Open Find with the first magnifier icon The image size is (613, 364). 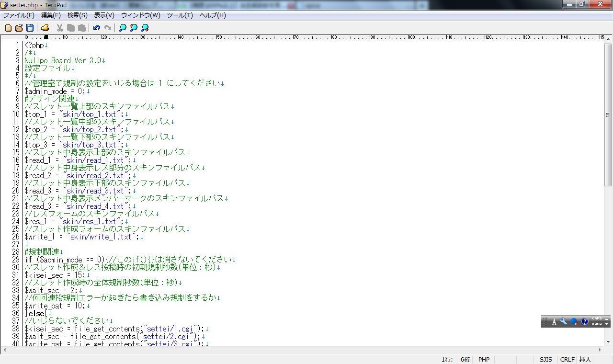click(123, 28)
